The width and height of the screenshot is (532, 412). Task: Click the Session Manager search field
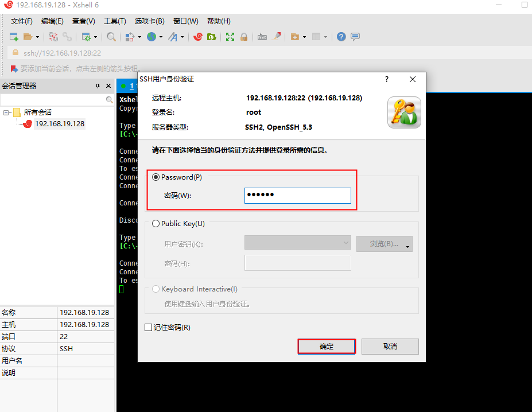point(53,99)
